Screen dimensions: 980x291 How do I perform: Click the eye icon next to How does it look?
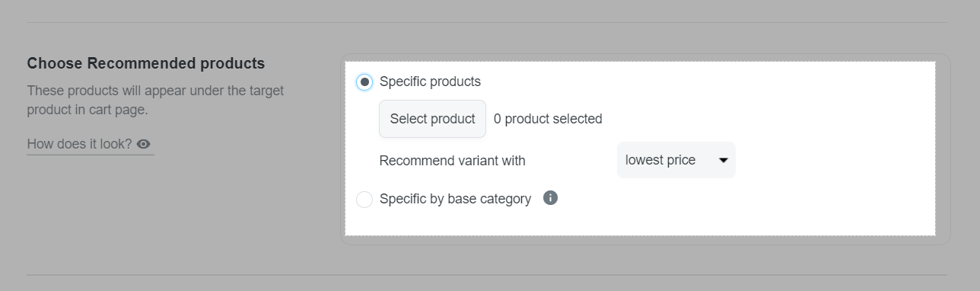(144, 144)
